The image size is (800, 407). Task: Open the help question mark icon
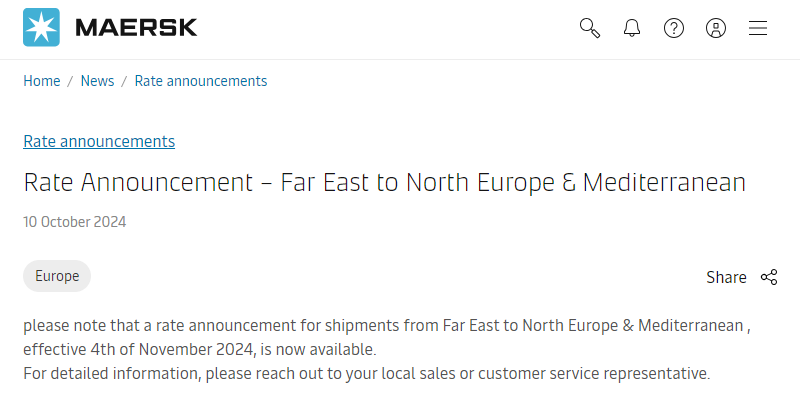point(673,28)
